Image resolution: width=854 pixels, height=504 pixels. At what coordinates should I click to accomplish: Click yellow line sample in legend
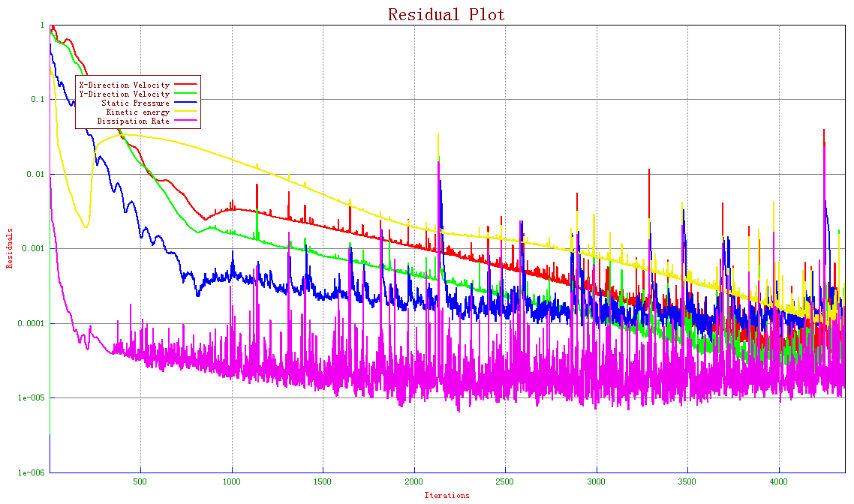[185, 112]
